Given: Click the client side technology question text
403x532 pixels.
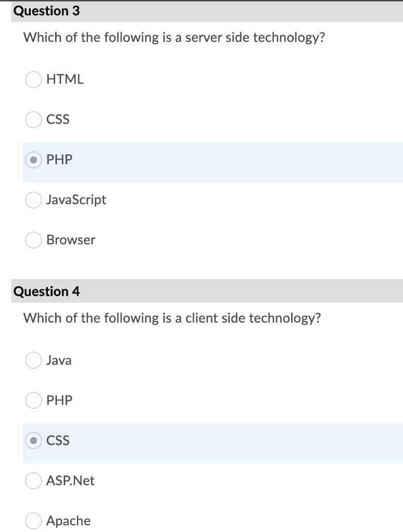Looking at the screenshot, I should point(172,318).
